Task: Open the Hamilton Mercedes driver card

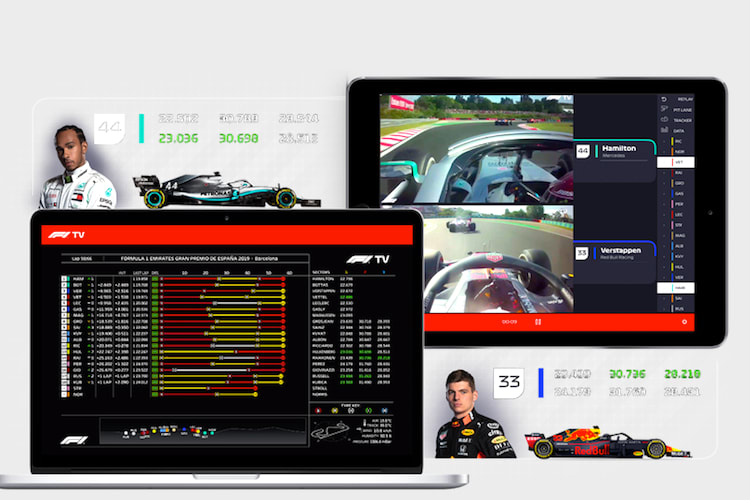Action: click(x=615, y=161)
